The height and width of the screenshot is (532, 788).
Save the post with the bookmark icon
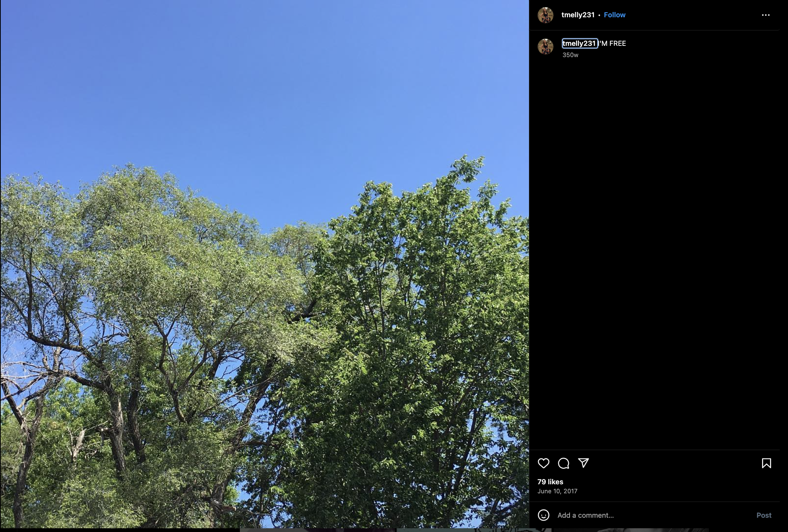[766, 463]
